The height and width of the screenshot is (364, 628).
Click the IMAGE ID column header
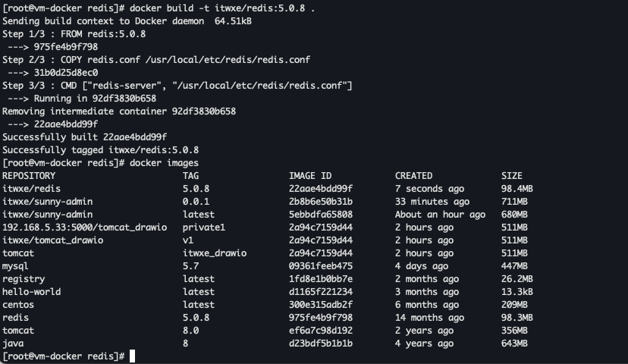[x=310, y=176]
